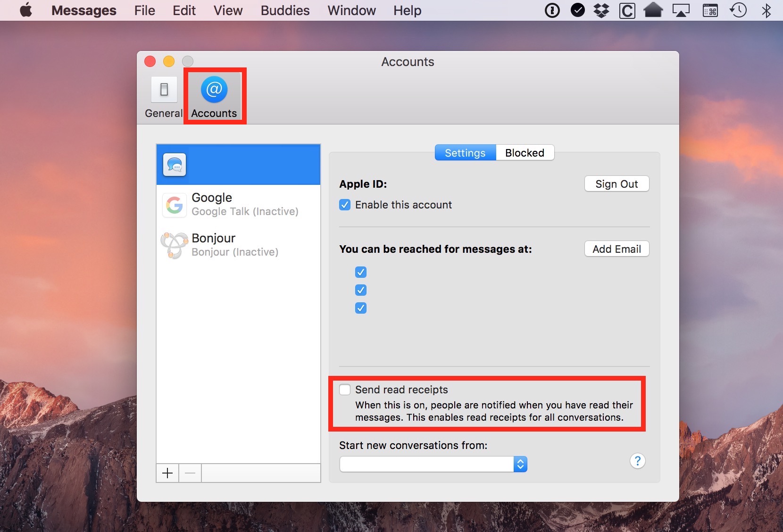Toggle Enable this account checkbox
The image size is (783, 532).
click(x=345, y=205)
